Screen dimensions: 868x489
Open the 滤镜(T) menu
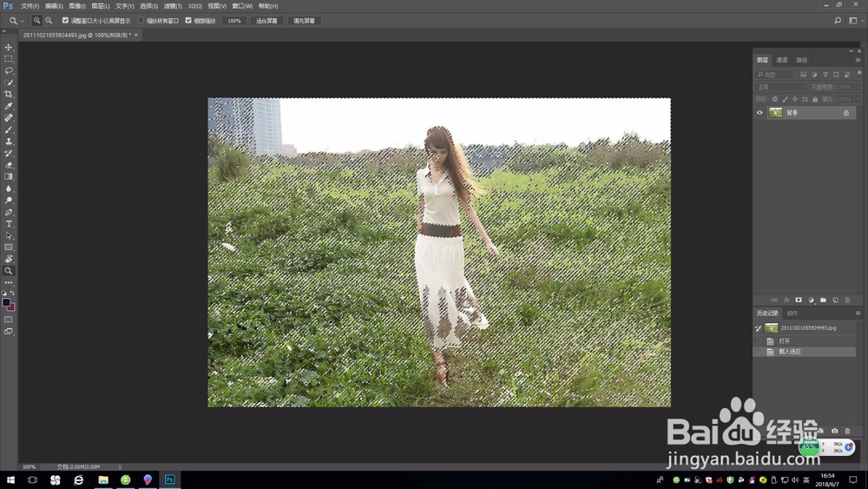click(173, 6)
